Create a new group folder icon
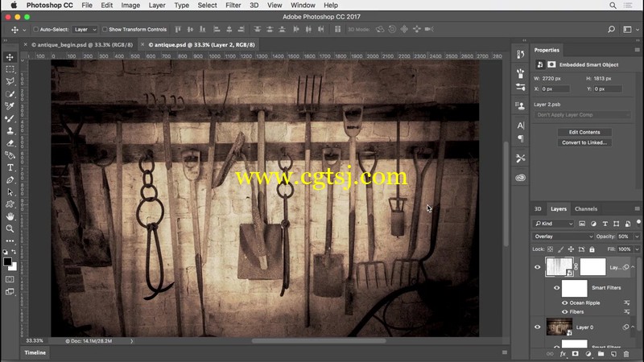644x362 pixels. click(601, 354)
